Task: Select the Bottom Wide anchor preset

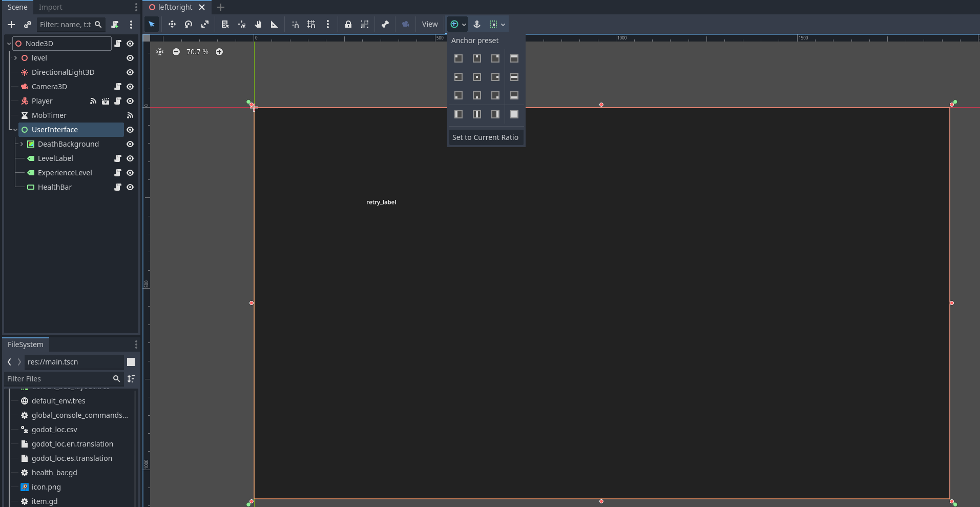Action: pyautogui.click(x=514, y=95)
